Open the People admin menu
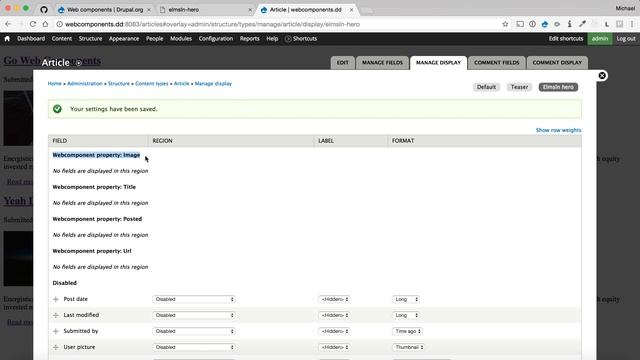Viewport: 640px width, 360px height. click(154, 39)
